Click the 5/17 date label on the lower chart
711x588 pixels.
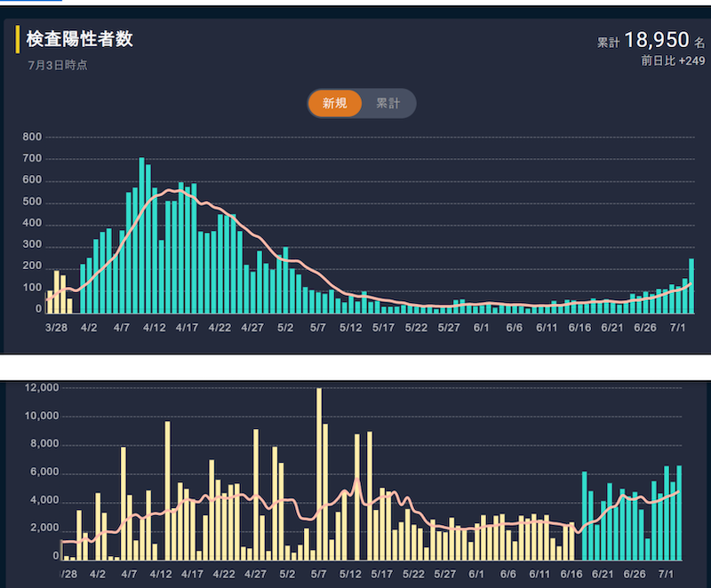tap(383, 575)
